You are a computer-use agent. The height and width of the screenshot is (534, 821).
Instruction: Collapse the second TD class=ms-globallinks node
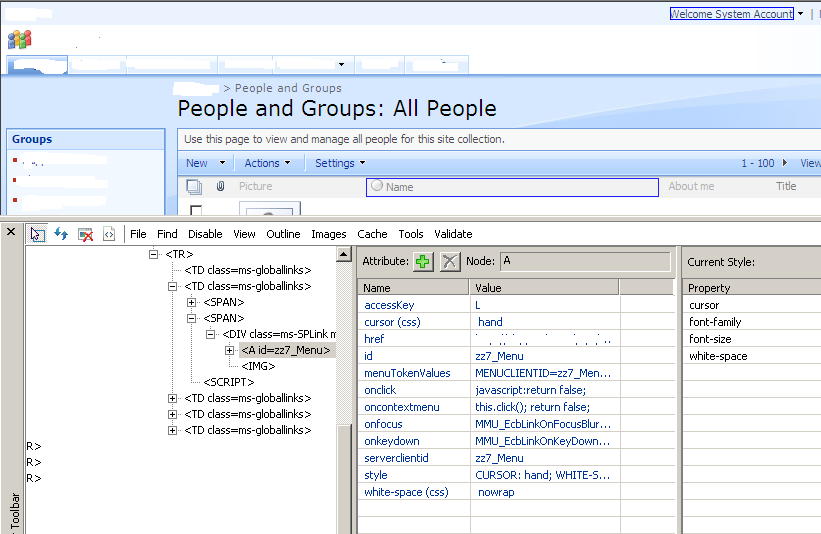pos(172,286)
